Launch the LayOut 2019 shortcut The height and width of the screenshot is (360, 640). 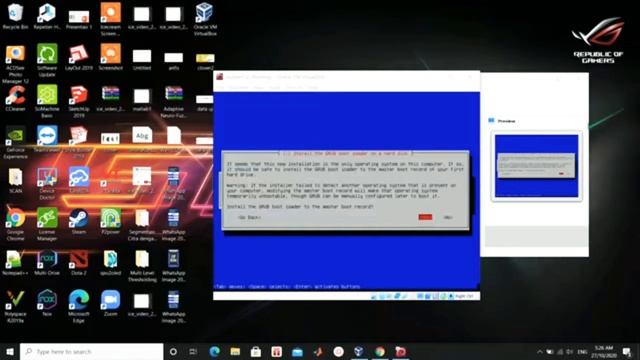79,58
